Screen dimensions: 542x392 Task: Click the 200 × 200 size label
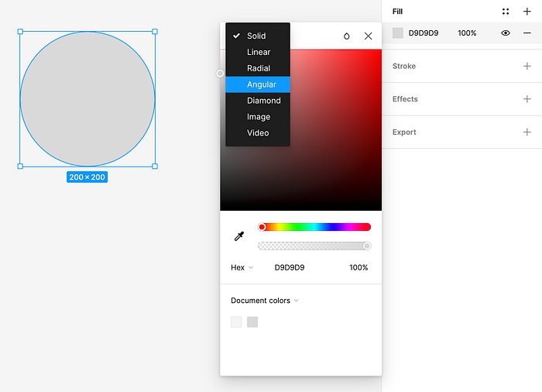[87, 177]
